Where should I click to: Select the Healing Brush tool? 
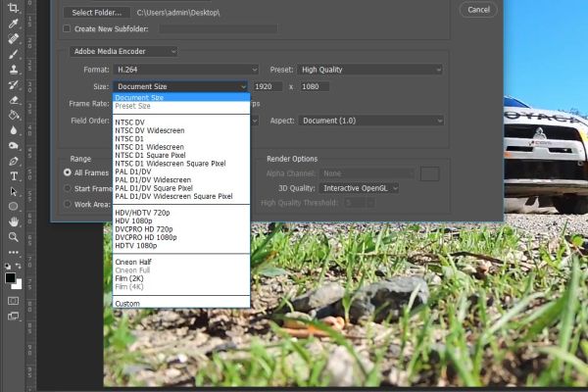click(13, 38)
